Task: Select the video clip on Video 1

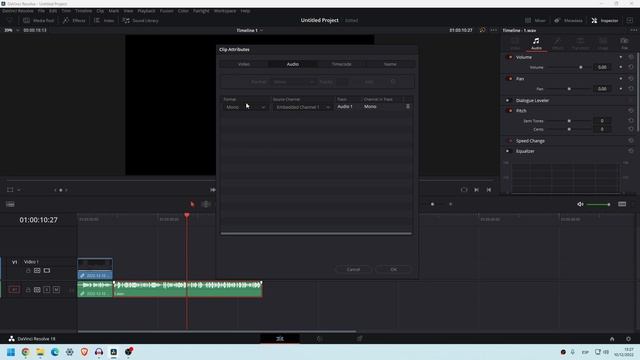Action: point(95,268)
